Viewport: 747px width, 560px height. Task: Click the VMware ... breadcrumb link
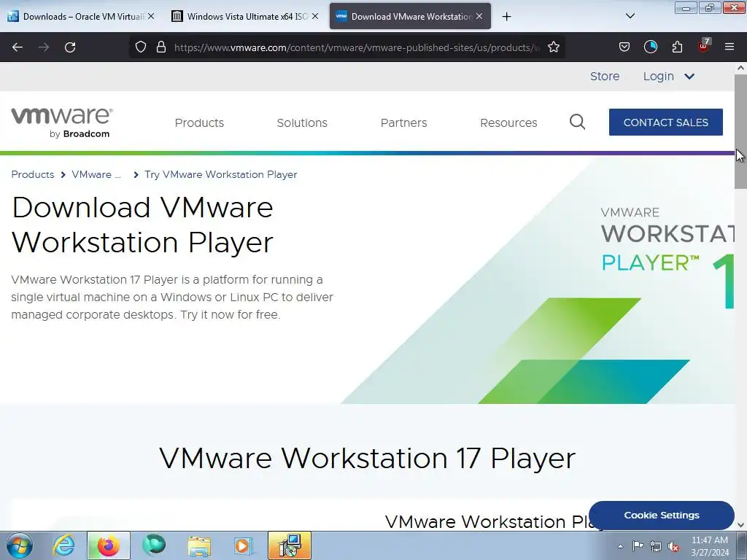point(96,174)
